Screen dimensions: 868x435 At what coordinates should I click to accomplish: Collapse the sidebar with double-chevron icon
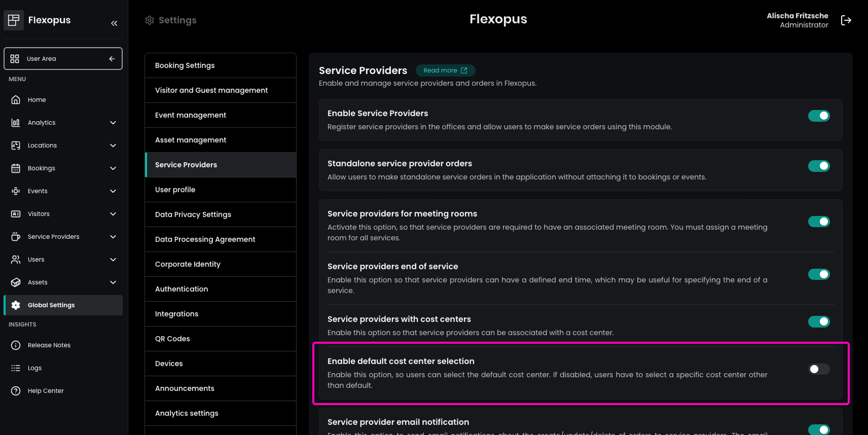point(114,23)
